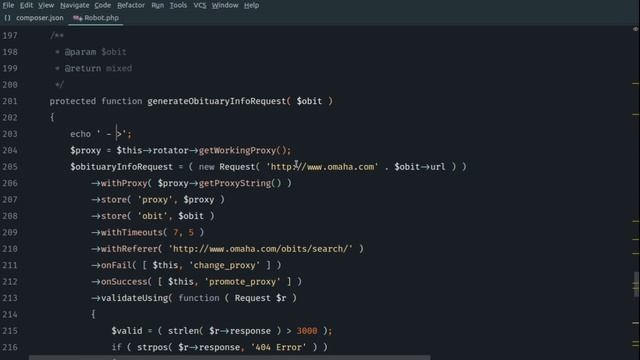640x360 pixels.
Task: Click the onSuccess call on line 212
Action: pos(196,282)
